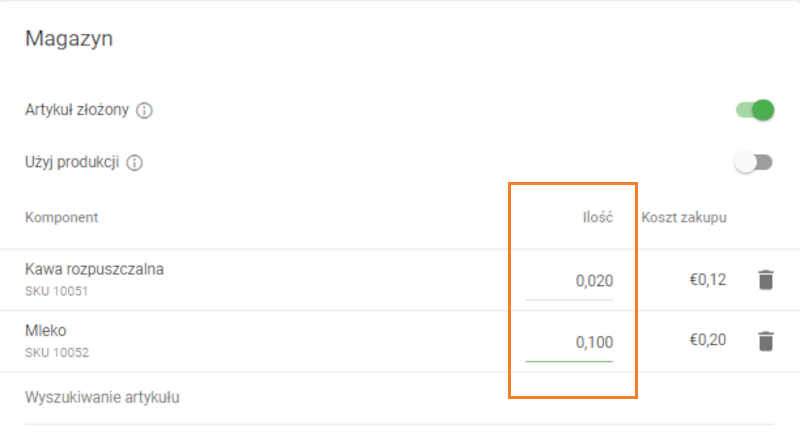Click the €0,20 purchase cost value
The image size is (800, 442).
click(707, 341)
